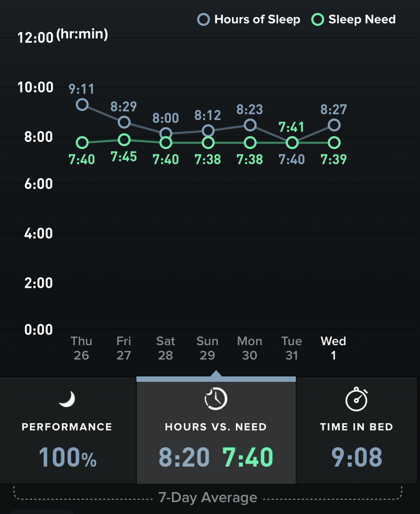
Task: Select Friday's 8:29 hours of sleep point
Action: point(124,122)
